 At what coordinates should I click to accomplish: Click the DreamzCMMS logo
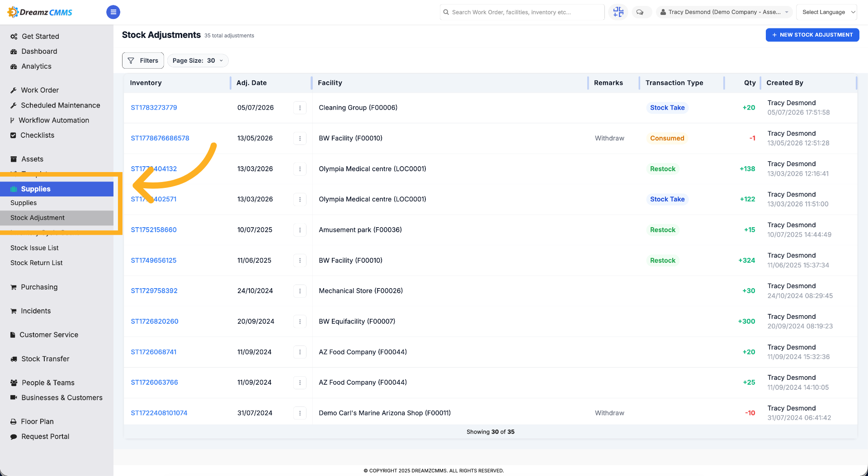40,12
